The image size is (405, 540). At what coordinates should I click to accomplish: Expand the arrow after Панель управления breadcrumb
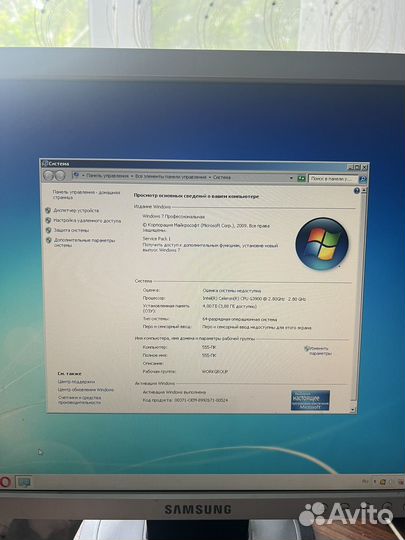(132, 176)
